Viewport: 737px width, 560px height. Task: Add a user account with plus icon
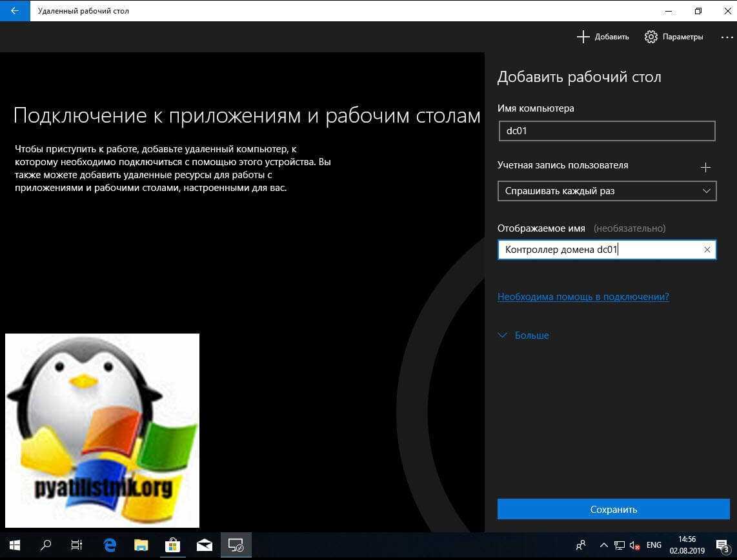pyautogui.click(x=705, y=168)
